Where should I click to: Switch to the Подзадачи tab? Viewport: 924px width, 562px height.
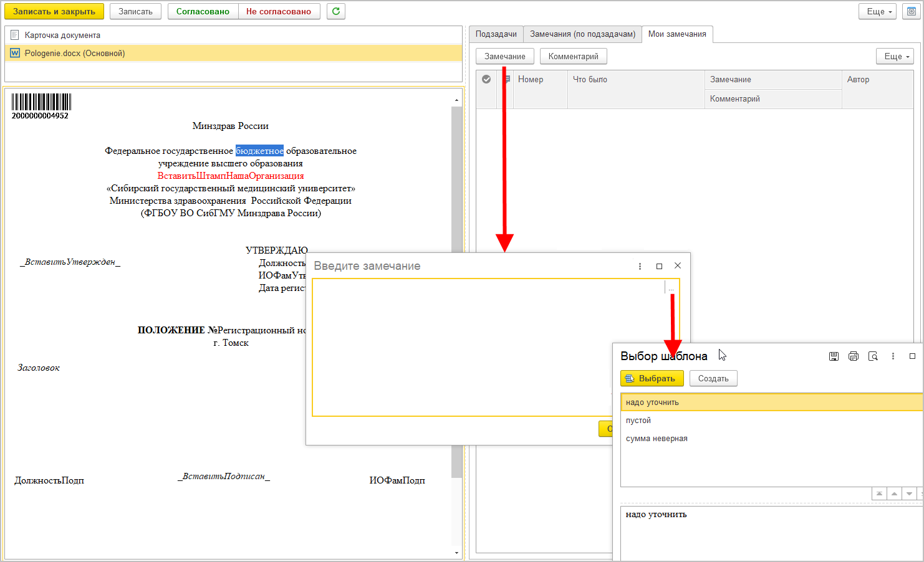pyautogui.click(x=496, y=34)
